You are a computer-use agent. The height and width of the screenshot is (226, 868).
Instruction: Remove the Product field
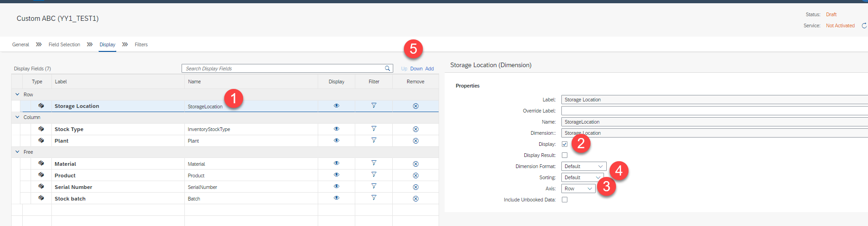[415, 176]
